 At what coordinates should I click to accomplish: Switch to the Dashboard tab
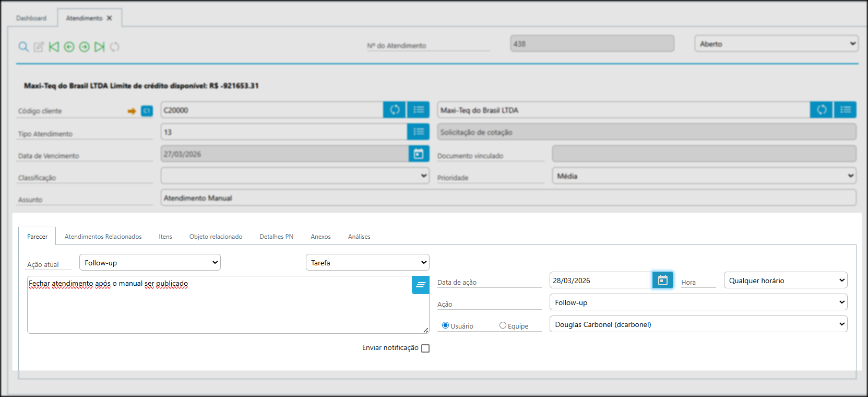coord(31,18)
